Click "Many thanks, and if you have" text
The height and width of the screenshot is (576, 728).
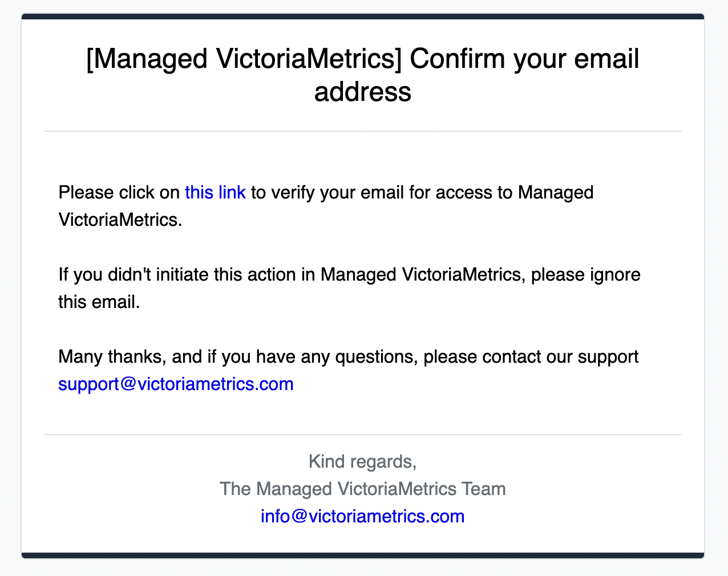tap(194, 357)
